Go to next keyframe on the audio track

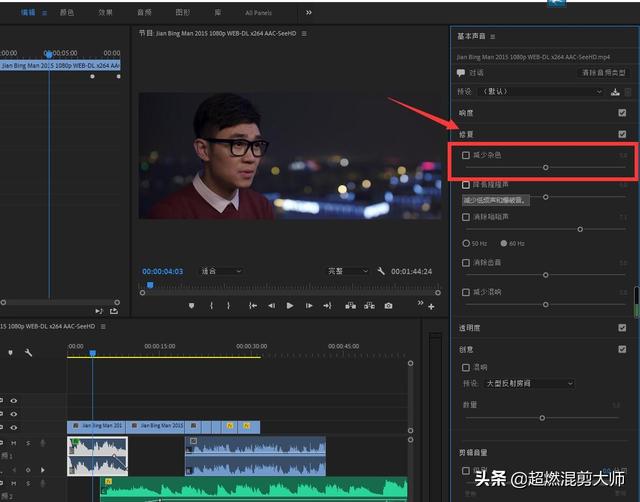(x=43, y=470)
